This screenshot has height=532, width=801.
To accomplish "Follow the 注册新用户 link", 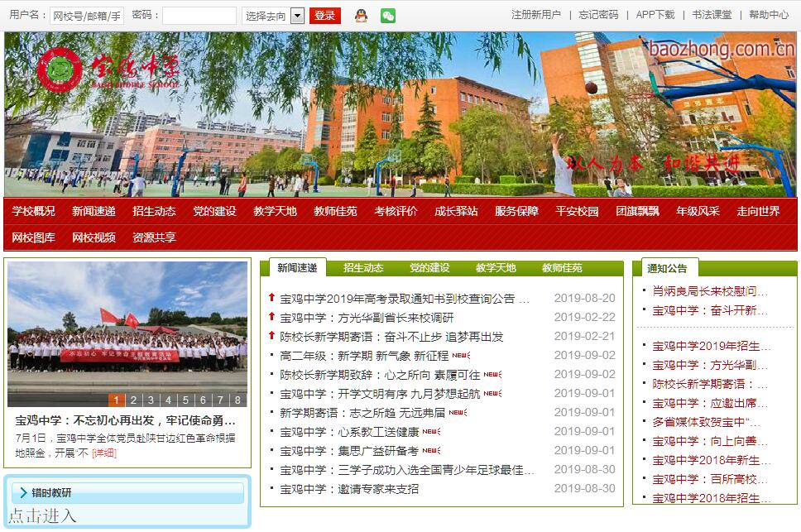I will [535, 15].
